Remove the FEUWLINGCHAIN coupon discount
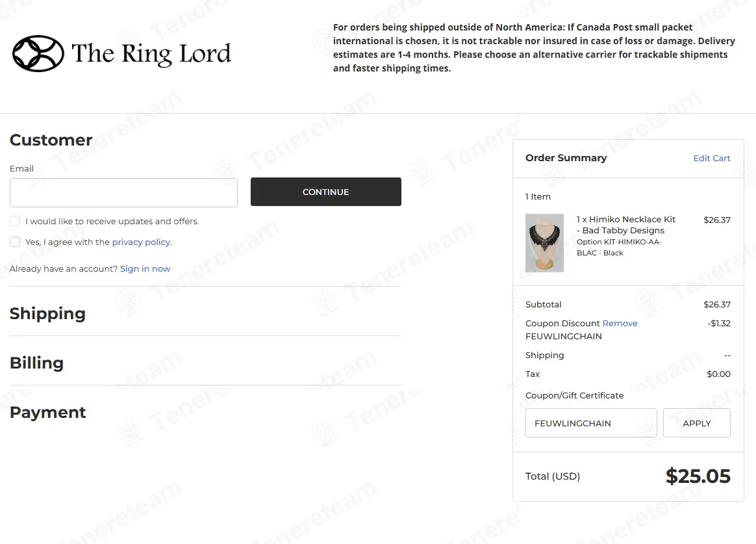The image size is (756, 544). (620, 323)
